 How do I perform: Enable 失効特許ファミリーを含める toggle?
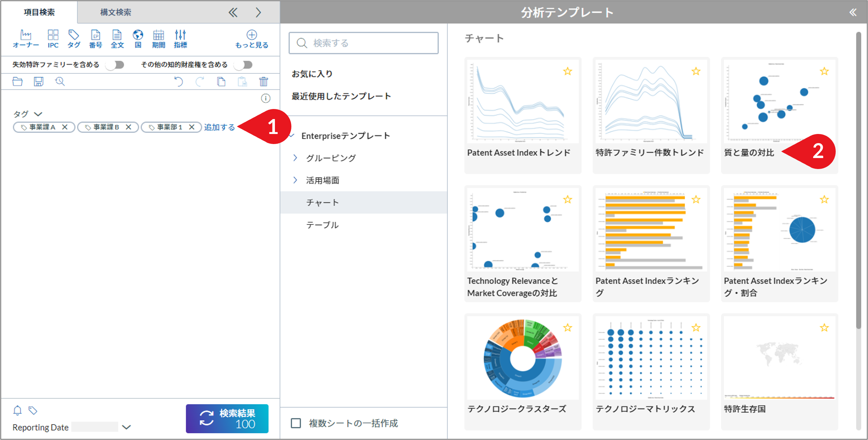(115, 65)
